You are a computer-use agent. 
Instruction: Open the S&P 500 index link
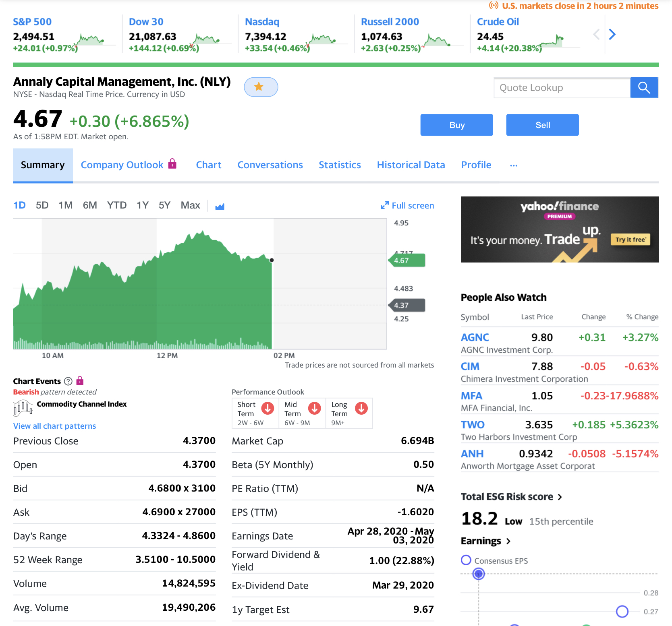pos(32,22)
